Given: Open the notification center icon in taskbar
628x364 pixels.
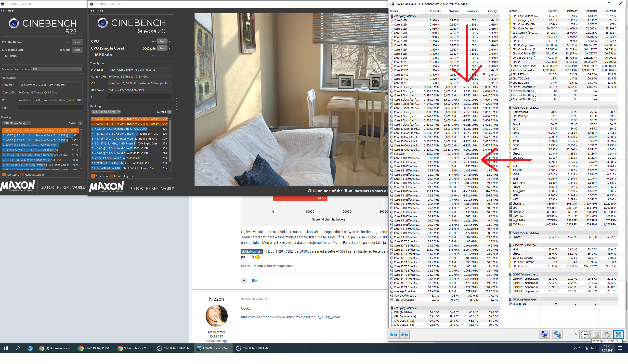Looking at the screenshot, I should tap(620, 348).
